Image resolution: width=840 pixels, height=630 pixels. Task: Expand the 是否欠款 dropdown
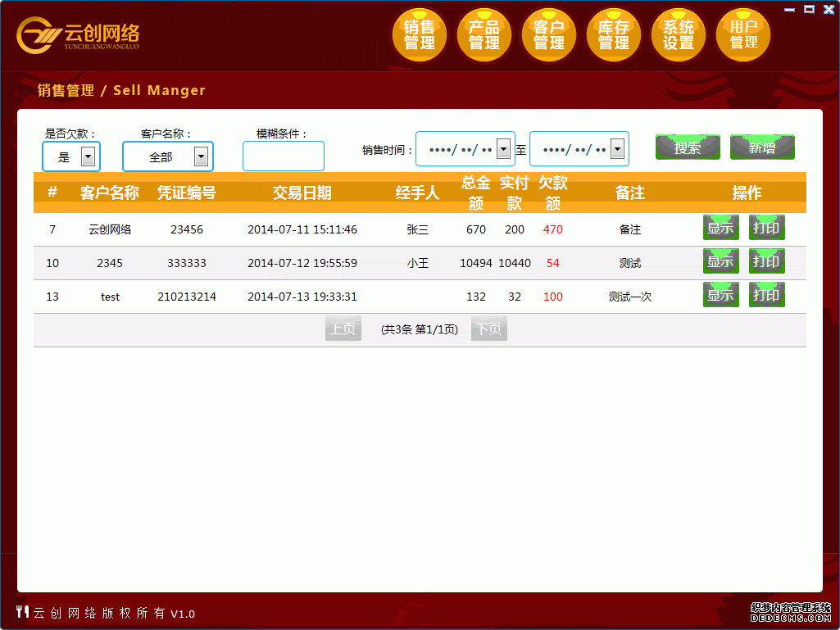tap(89, 156)
